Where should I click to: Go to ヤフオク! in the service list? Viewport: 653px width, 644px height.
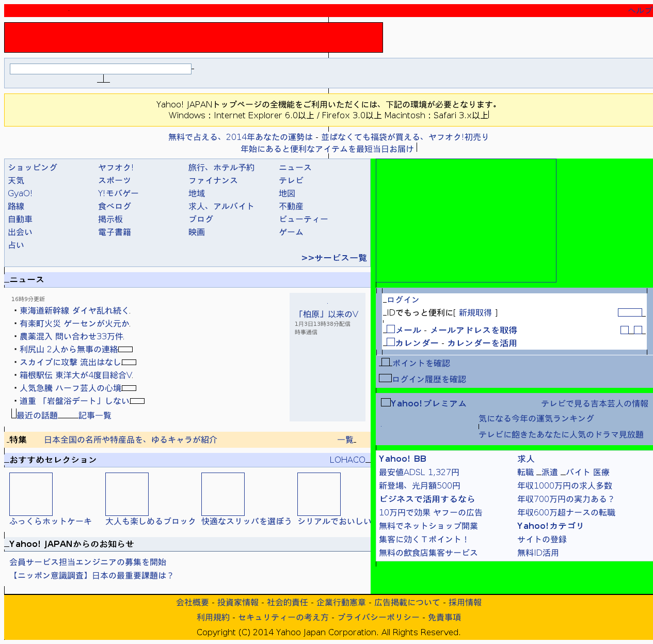116,167
